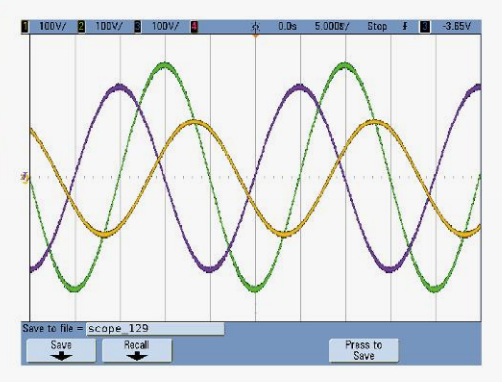
Task: Click the orange trigger time marker on graticule
Action: (256, 35)
